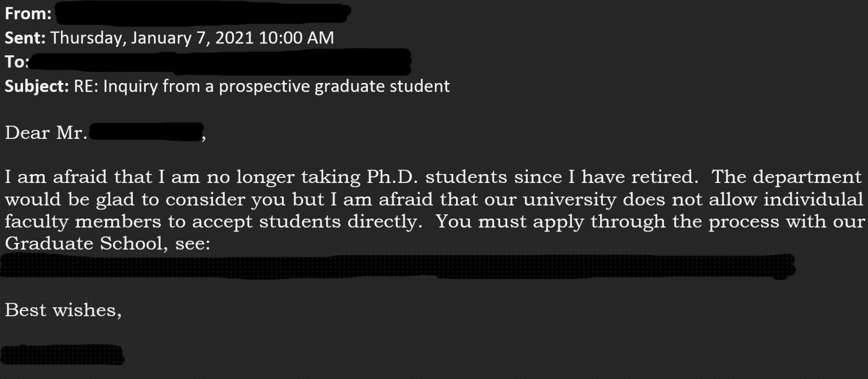
Task: Click the "Dear Mr." greeting
Action: coord(45,133)
